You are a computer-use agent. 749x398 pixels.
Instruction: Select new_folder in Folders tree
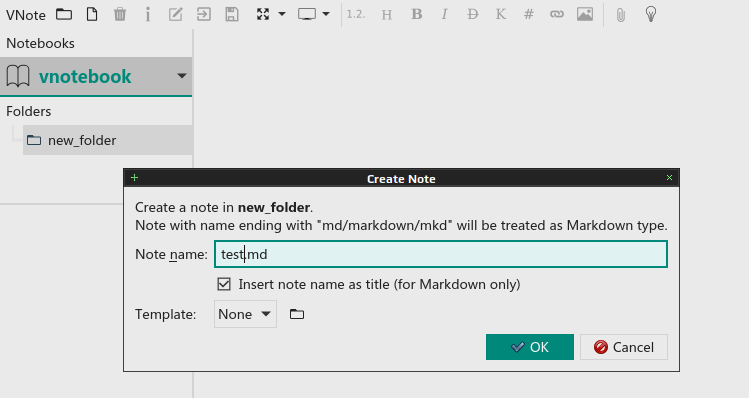[107, 140]
